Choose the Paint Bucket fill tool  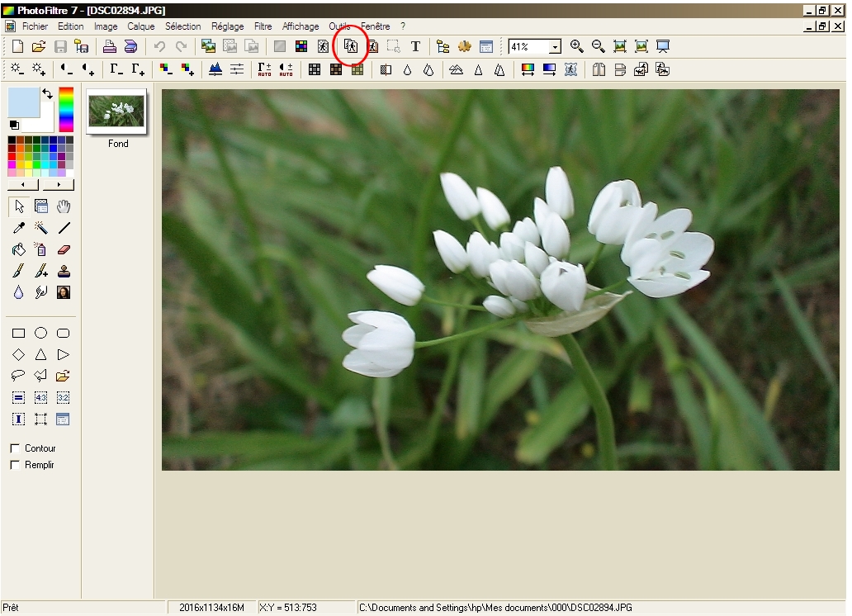pos(19,249)
